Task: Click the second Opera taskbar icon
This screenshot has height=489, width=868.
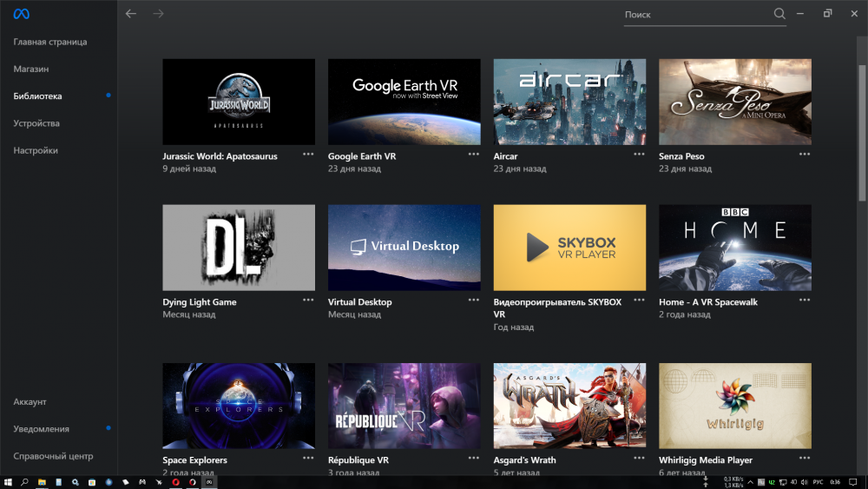Action: click(x=192, y=482)
